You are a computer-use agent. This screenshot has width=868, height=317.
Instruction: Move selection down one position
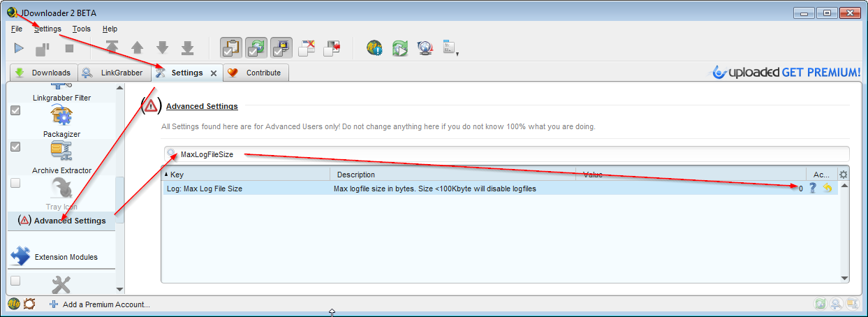pos(163,47)
